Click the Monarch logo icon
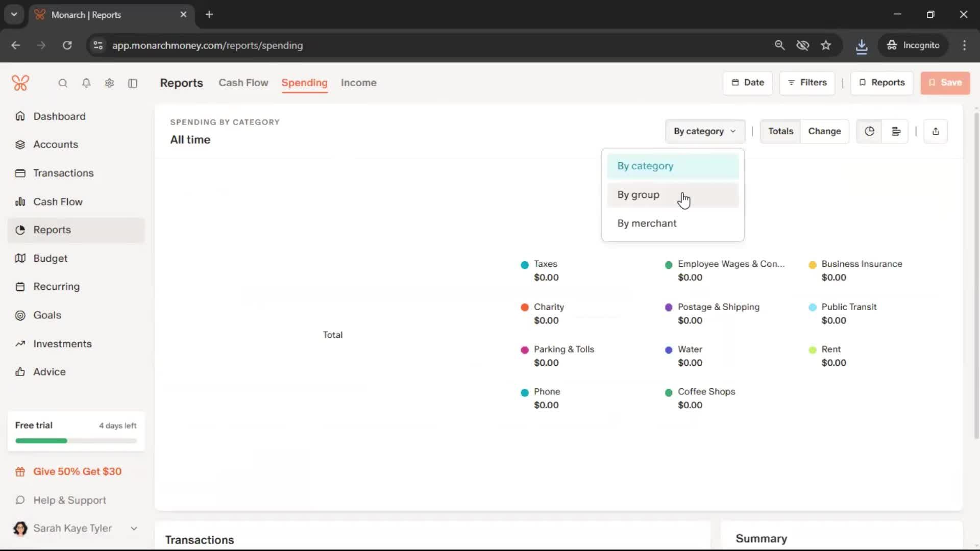Viewport: 980px width, 551px height. point(20,83)
